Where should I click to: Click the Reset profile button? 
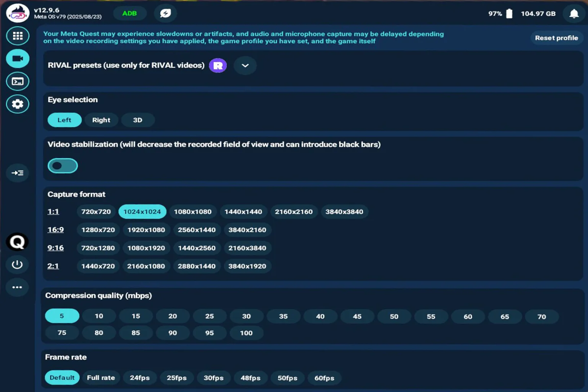point(557,38)
